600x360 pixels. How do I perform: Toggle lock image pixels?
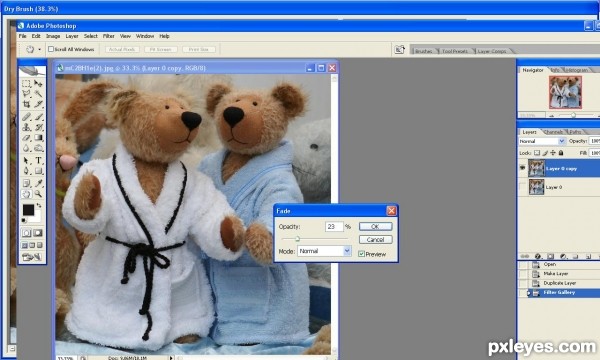545,153
